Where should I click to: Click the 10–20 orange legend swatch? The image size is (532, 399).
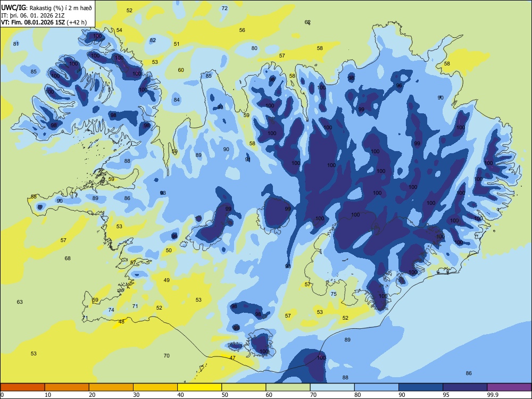tap(67, 387)
